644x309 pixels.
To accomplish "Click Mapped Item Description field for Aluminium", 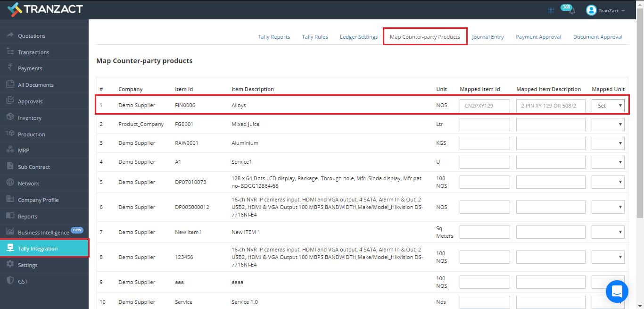I will click(x=551, y=143).
